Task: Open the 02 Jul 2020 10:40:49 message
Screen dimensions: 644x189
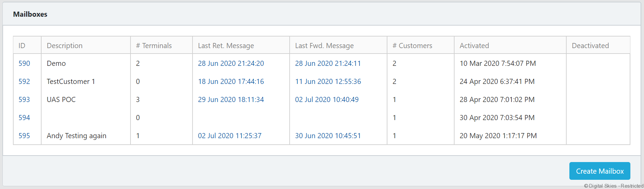Action: pos(326,100)
